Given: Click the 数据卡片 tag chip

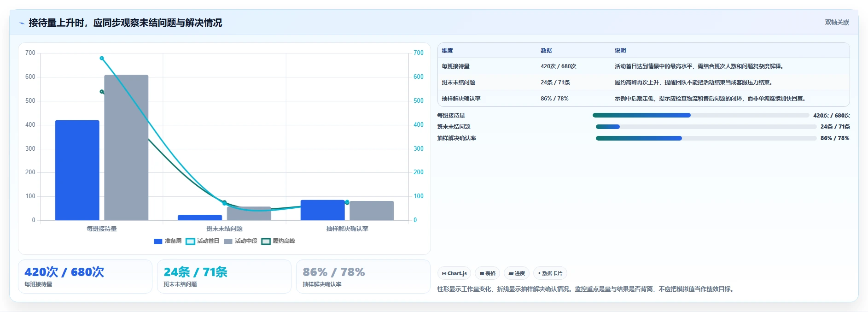Looking at the screenshot, I should click(550, 273).
